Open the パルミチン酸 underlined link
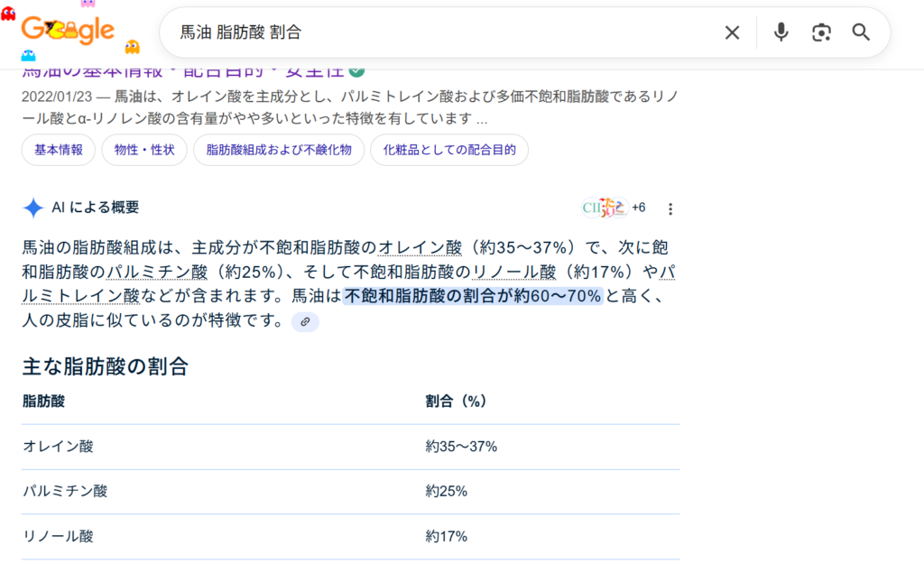The height and width of the screenshot is (564, 924). tap(157, 272)
